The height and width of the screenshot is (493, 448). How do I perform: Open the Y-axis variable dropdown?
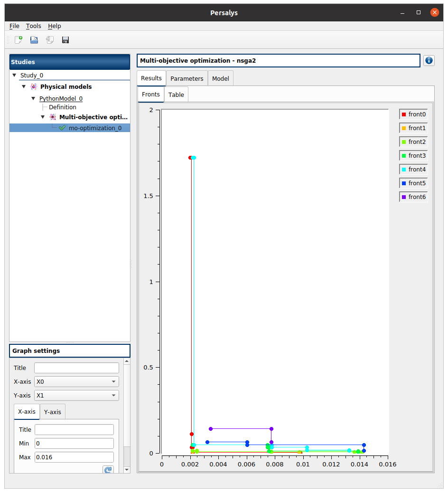click(76, 396)
